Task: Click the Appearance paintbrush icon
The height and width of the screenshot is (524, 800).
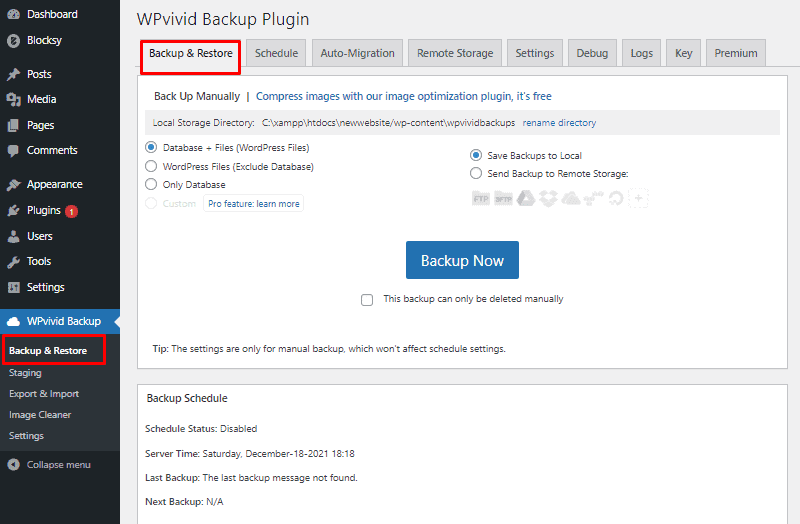Action: [14, 184]
